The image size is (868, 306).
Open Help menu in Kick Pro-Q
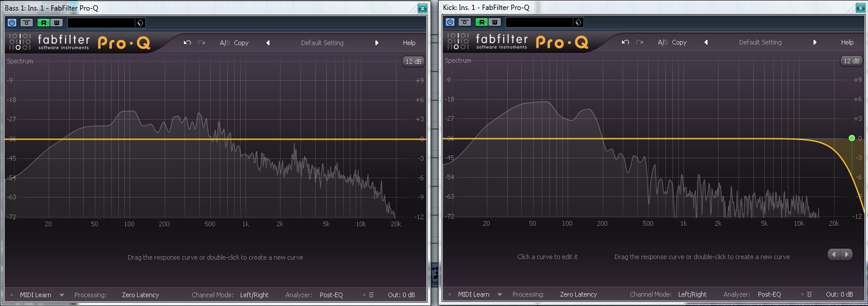tap(847, 42)
